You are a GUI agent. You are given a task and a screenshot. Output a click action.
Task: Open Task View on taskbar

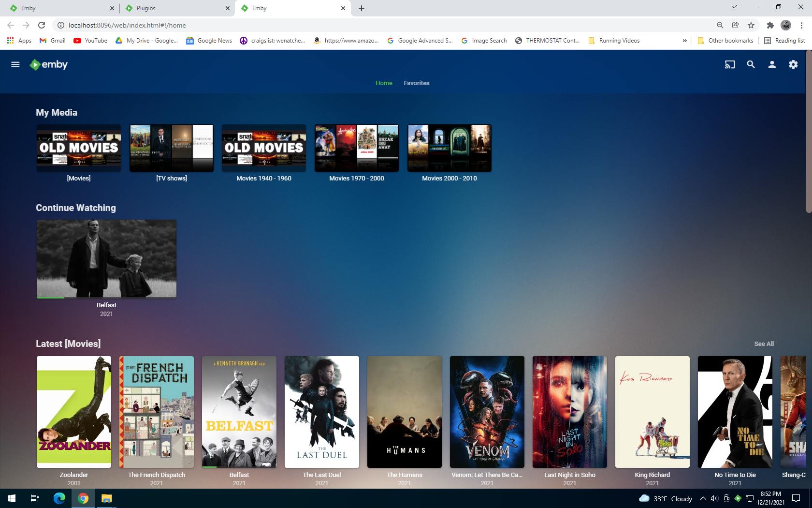click(x=35, y=498)
